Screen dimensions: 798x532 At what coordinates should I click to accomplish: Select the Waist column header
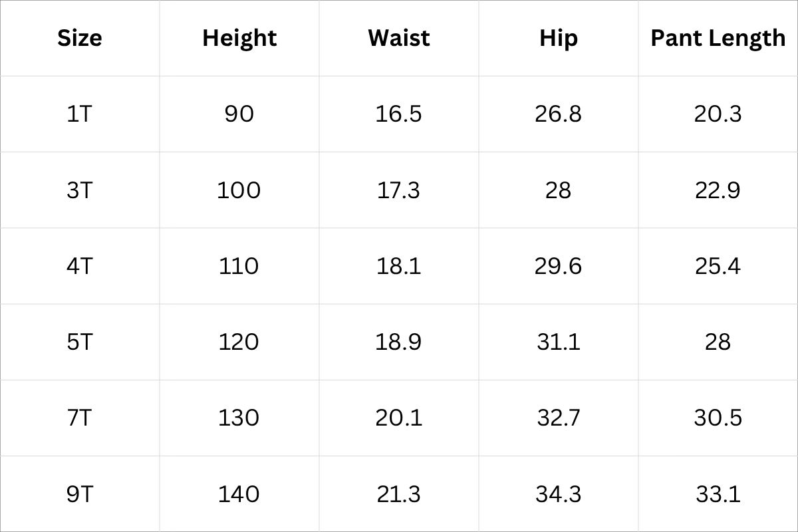click(x=398, y=38)
